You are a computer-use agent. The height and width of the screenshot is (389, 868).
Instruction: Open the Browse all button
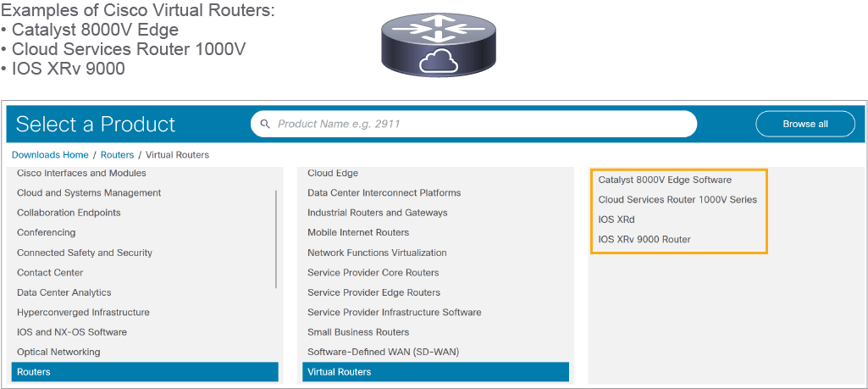pos(804,124)
